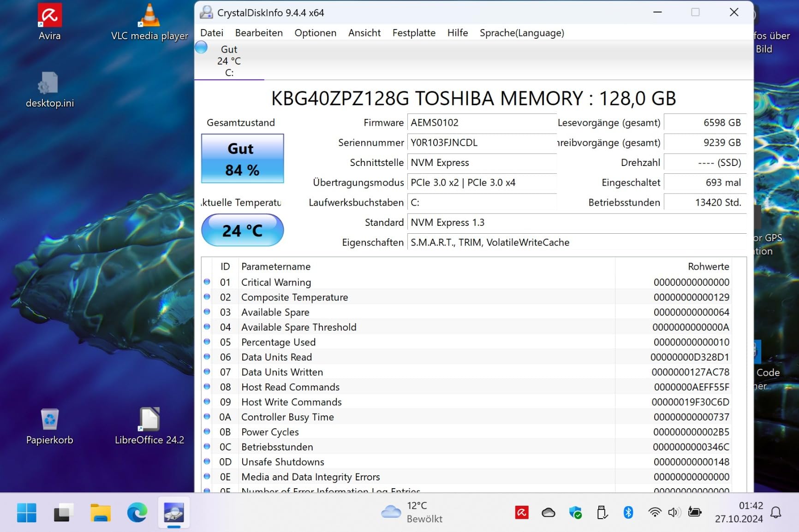This screenshot has width=799, height=532.
Task: Select the C: drive tab with blue status orb
Action: coord(229,60)
